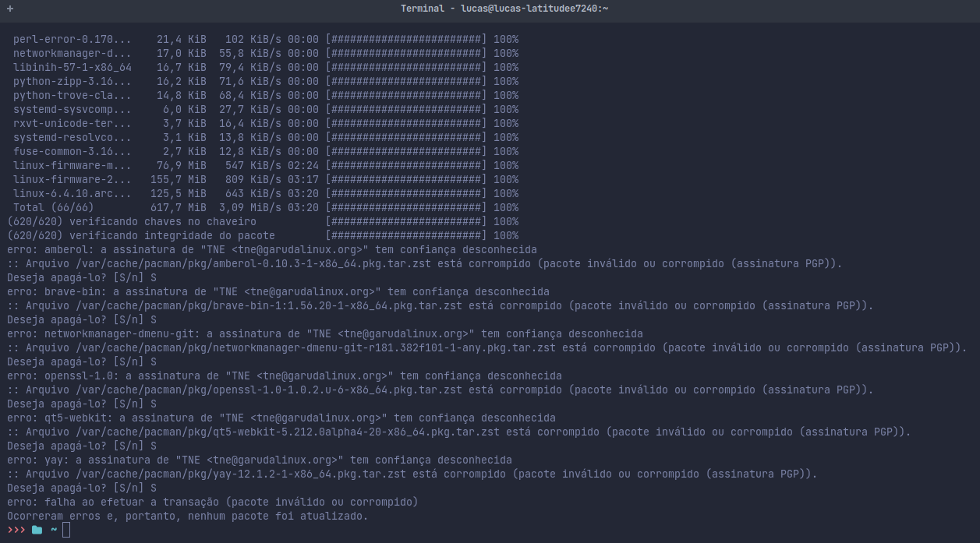Select the "Ocorreram erros e, portanto, nenhum pacote foi atualizado." line
The height and width of the screenshot is (543, 980).
(187, 516)
